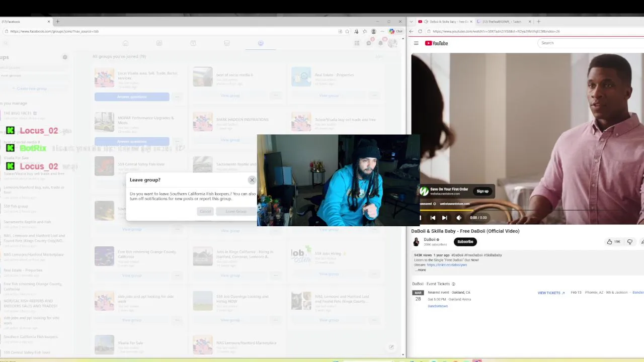Favorite the Facebook page with star icon
644x362 pixels.
point(347,31)
